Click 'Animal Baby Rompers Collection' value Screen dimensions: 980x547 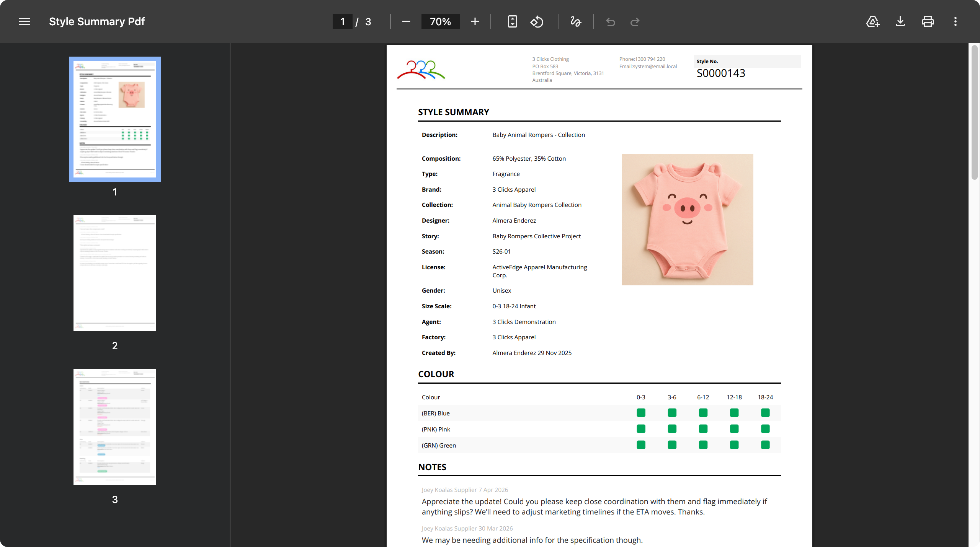click(x=537, y=205)
